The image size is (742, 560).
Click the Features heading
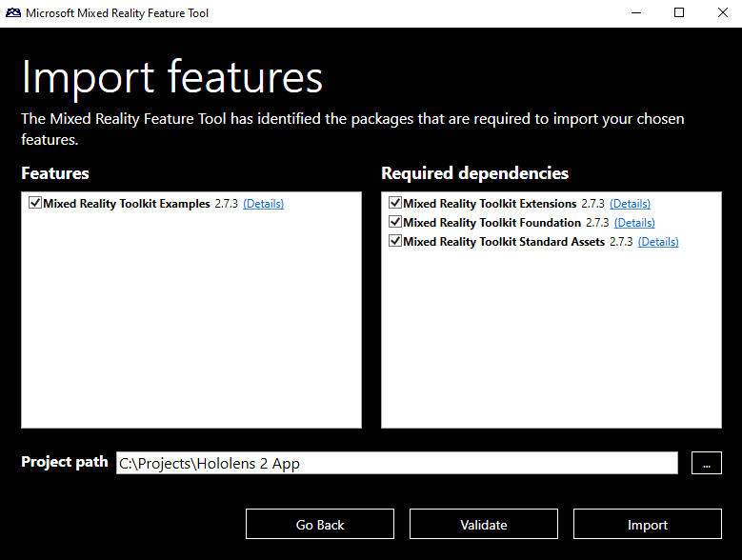click(55, 173)
